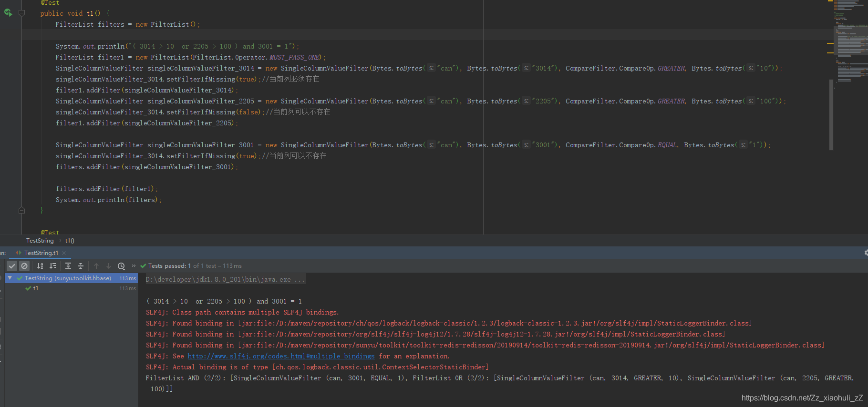Click t1() breadcrumb

[70, 241]
